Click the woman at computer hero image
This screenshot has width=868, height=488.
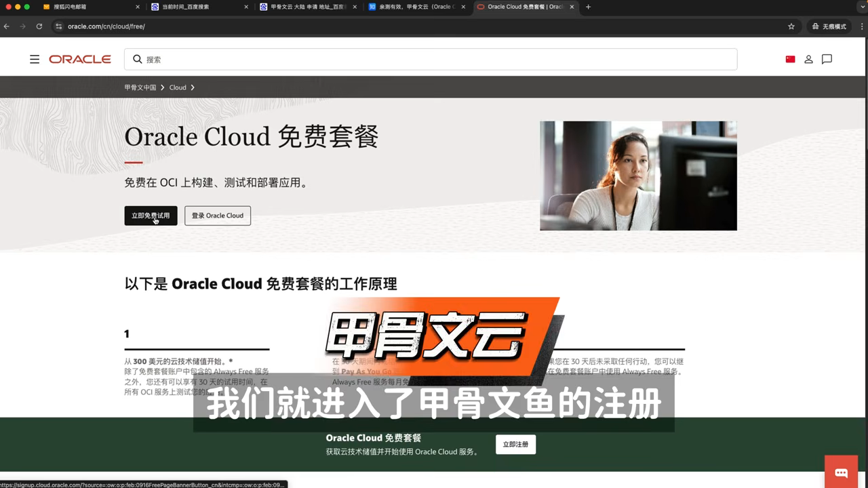pyautogui.click(x=638, y=176)
